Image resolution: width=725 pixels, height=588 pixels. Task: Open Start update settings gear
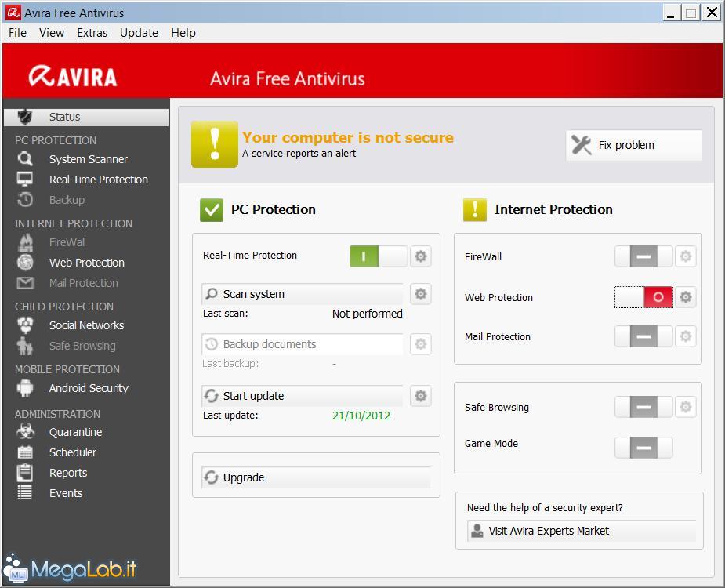[420, 396]
